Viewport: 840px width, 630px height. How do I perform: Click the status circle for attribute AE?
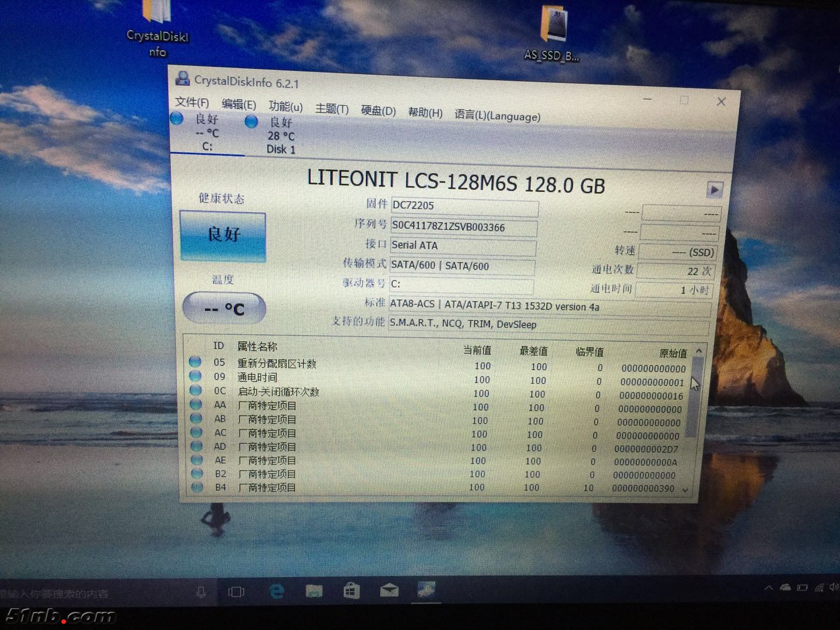(197, 460)
